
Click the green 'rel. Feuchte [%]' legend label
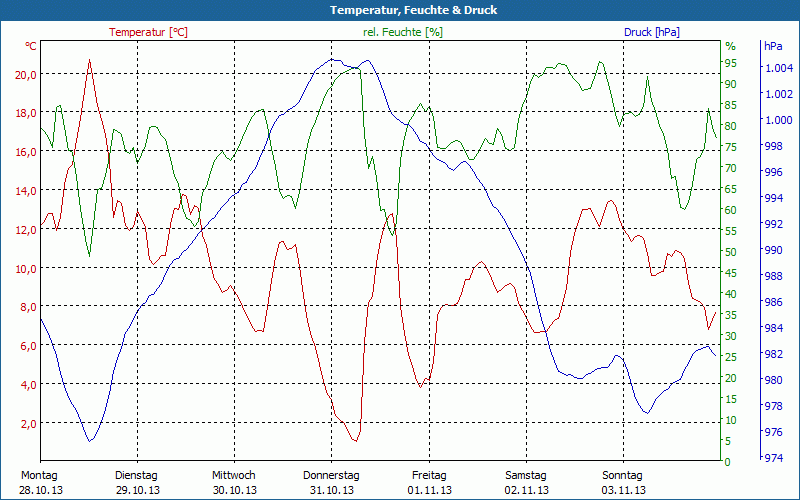click(403, 32)
